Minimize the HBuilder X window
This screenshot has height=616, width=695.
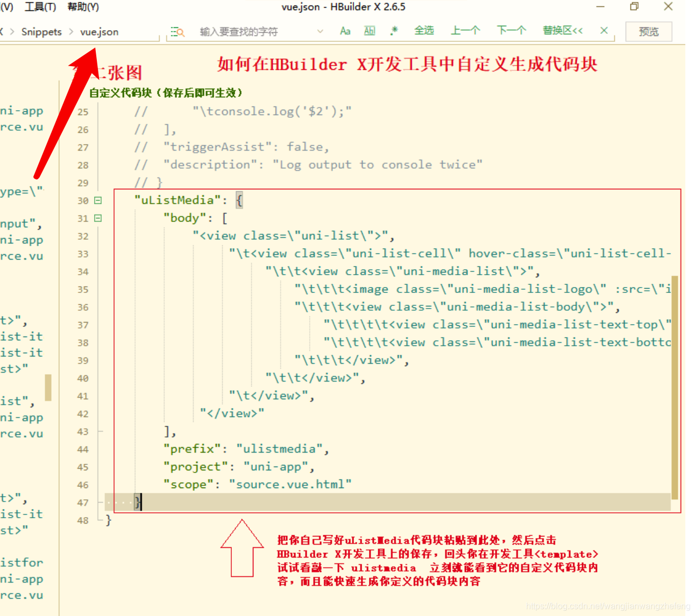[x=600, y=6]
